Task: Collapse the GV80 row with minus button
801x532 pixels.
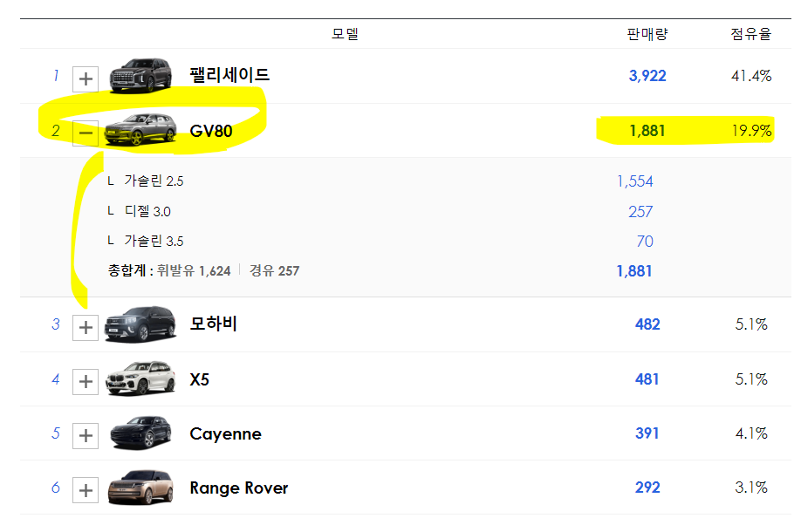Action: (x=86, y=133)
